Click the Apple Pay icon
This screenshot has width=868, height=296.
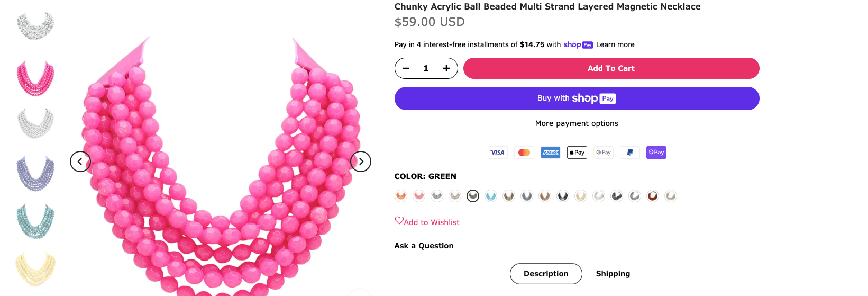(577, 153)
